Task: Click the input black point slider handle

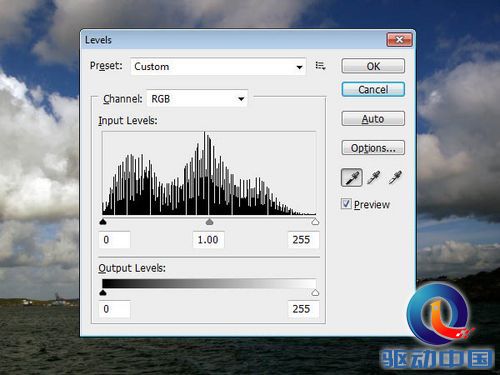Action: (103, 222)
